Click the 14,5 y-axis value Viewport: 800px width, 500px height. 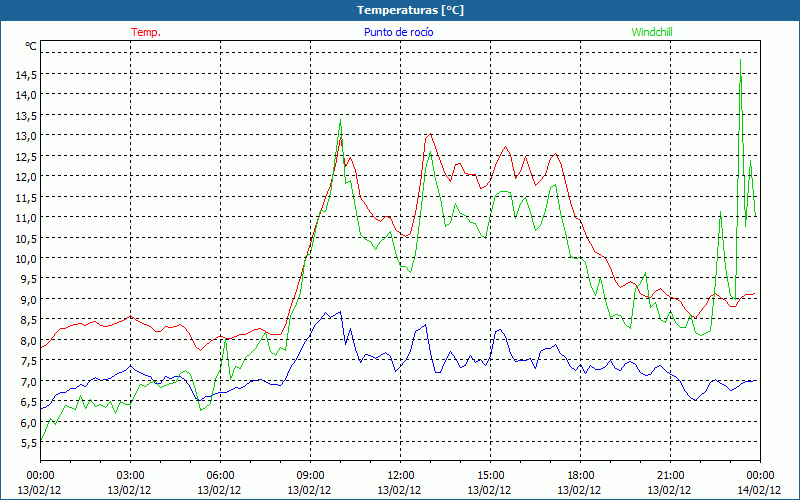(x=26, y=74)
